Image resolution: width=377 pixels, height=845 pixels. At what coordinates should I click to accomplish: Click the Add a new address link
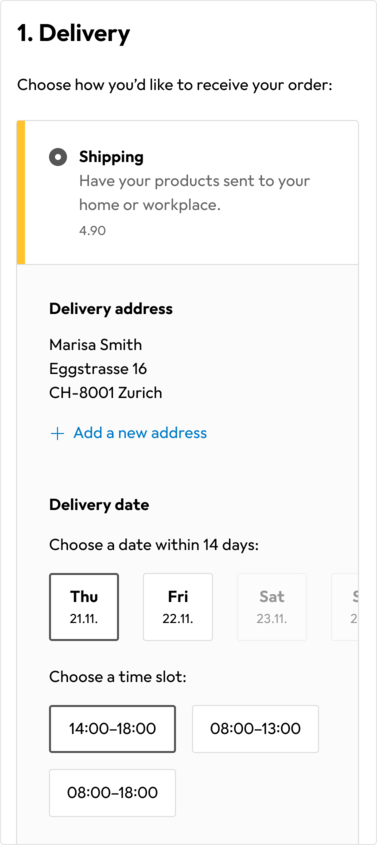(139, 433)
